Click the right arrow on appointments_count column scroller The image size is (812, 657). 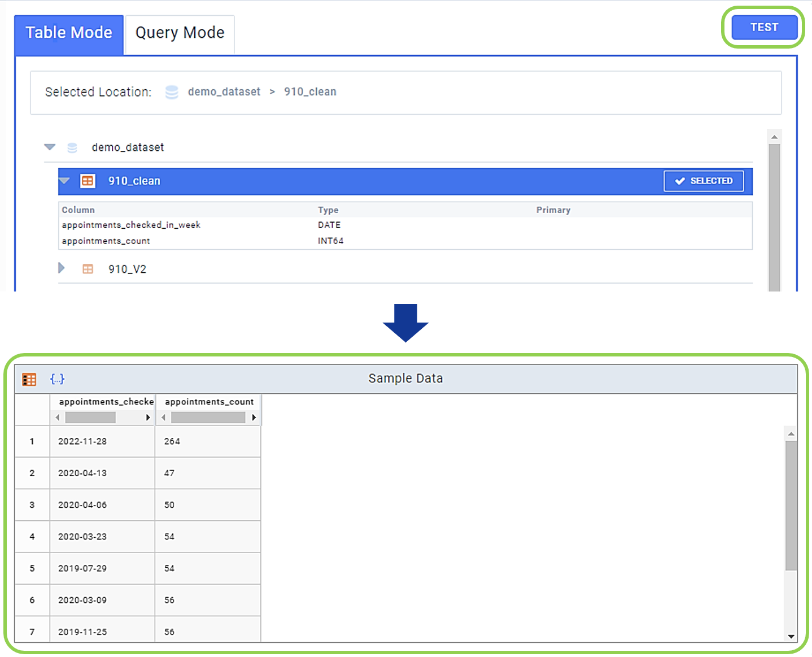tap(254, 417)
